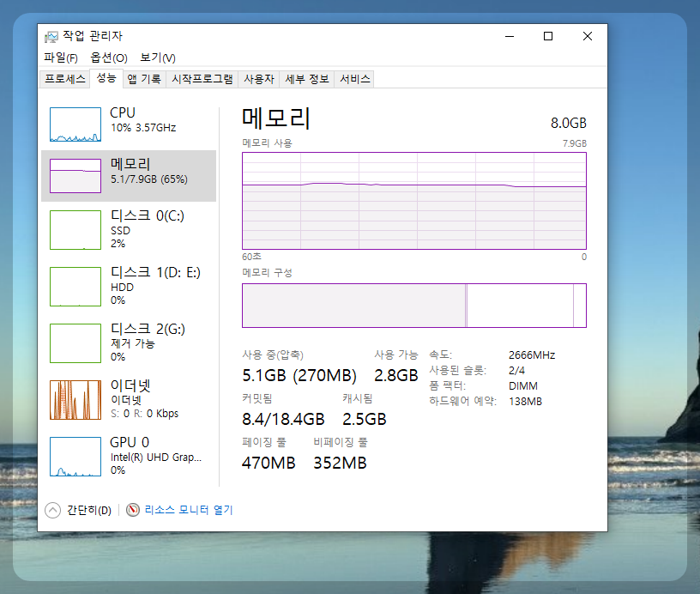This screenshot has height=594, width=700.
Task: Select the 디스크 1(D: E:) mini graph
Action: click(75, 287)
